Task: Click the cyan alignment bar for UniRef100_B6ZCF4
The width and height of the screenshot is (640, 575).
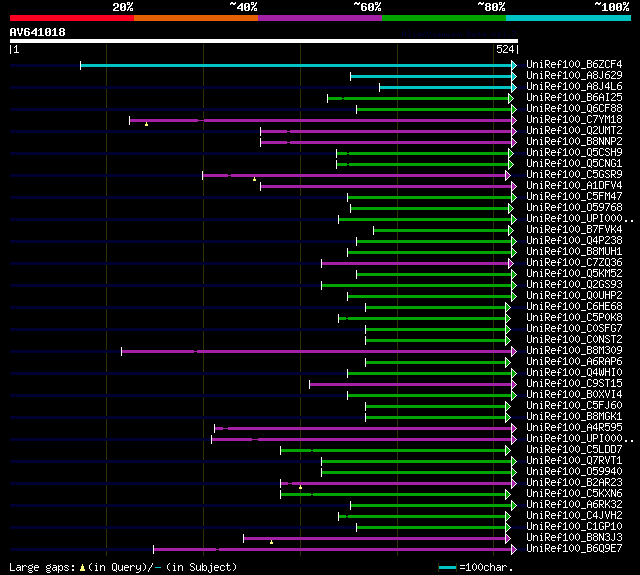Action: 296,65
